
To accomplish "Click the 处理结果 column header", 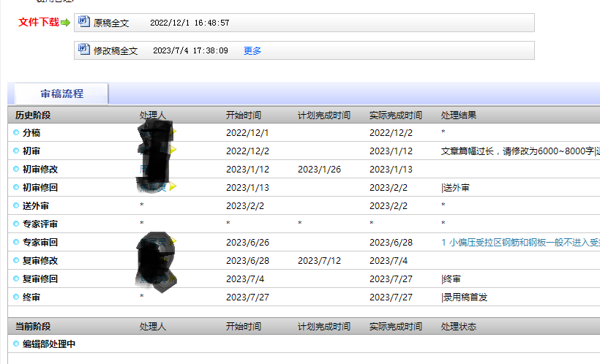I will [459, 115].
